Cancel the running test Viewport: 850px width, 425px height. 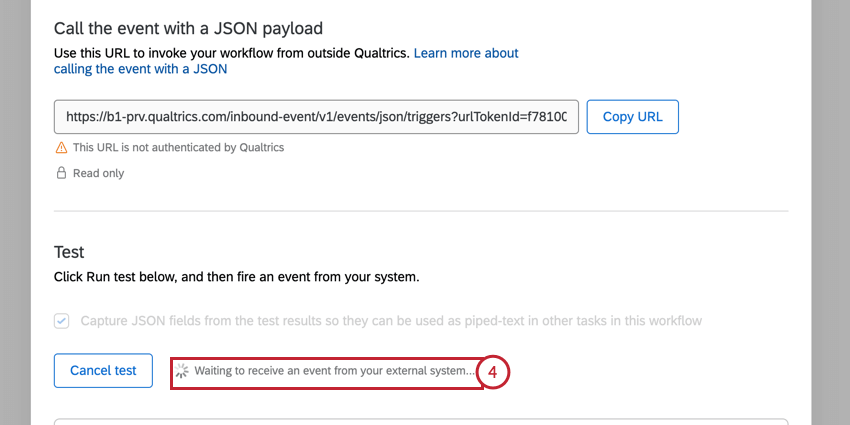point(103,371)
